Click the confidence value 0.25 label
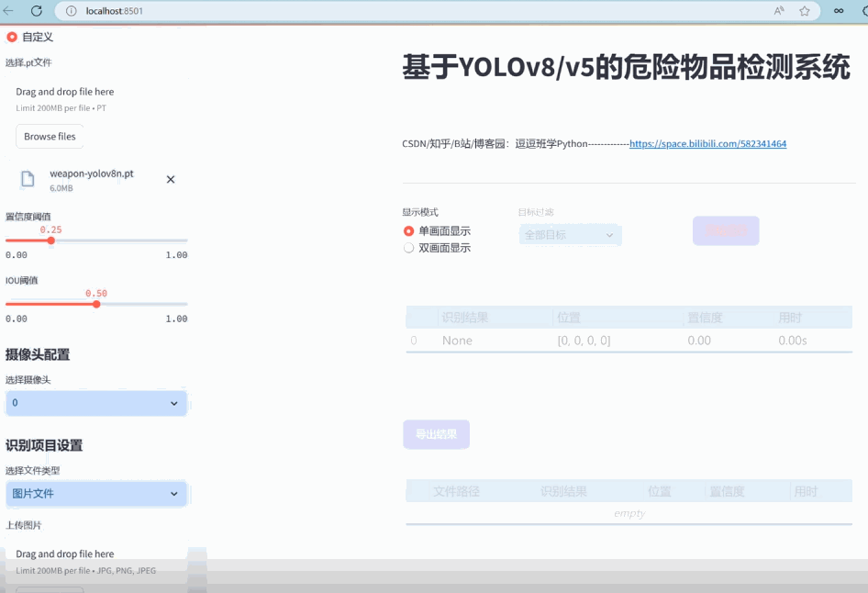 point(51,229)
